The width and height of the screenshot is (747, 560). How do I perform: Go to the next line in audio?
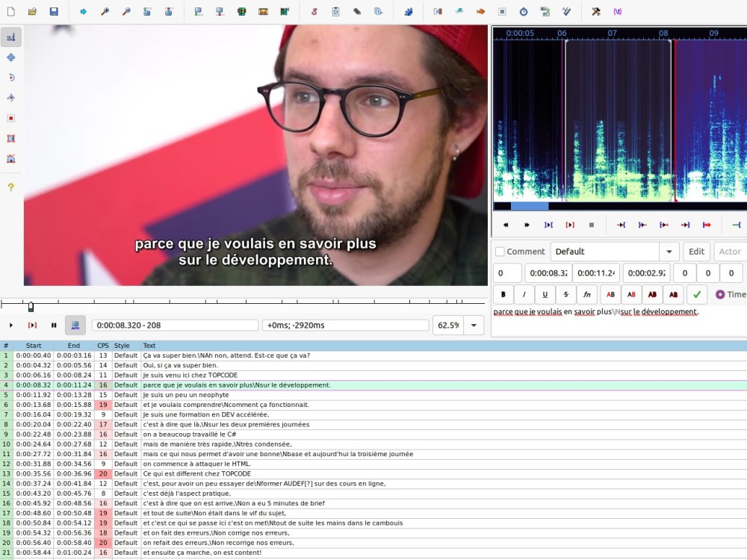527,225
